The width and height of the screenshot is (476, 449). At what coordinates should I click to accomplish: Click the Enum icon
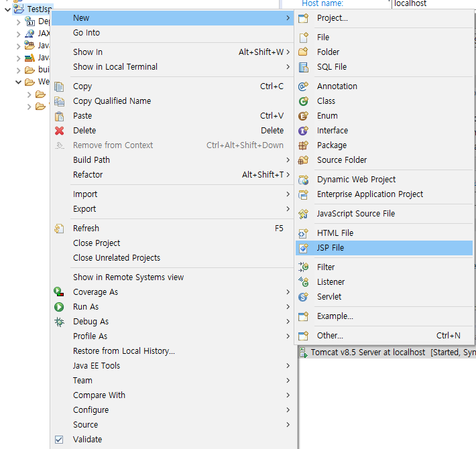click(303, 116)
